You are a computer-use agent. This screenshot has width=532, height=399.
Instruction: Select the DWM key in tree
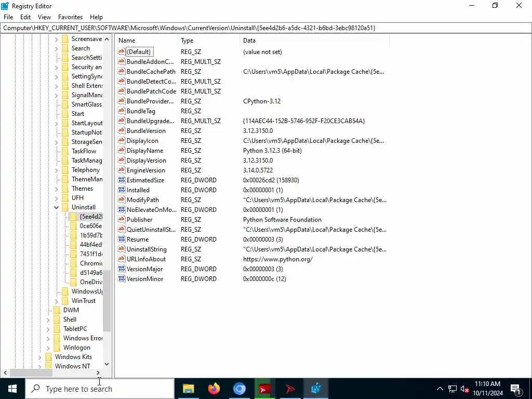coord(71,310)
